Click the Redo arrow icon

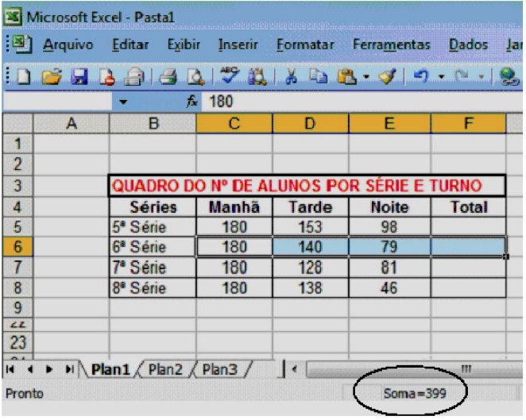click(462, 75)
